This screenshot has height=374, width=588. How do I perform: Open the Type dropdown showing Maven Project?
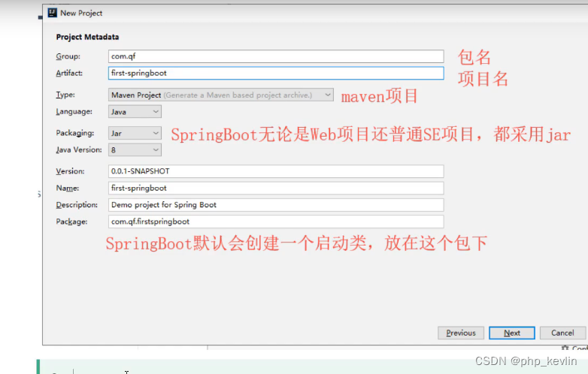pyautogui.click(x=221, y=95)
